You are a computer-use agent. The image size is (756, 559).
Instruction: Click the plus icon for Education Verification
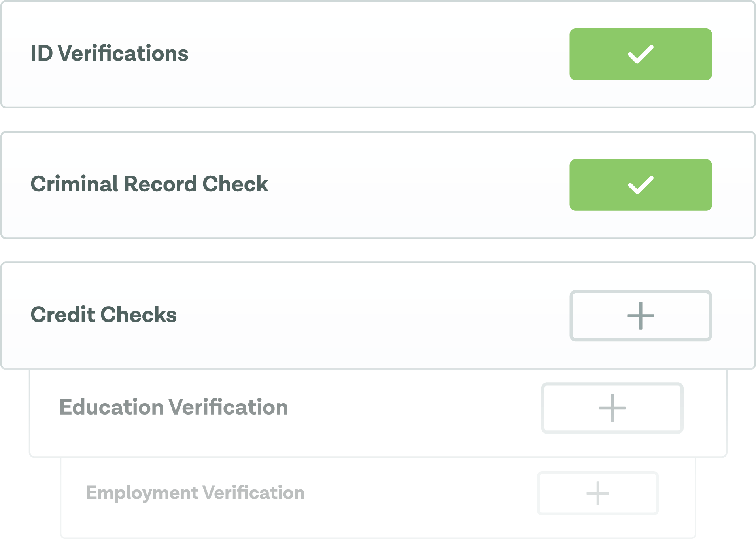pyautogui.click(x=612, y=408)
